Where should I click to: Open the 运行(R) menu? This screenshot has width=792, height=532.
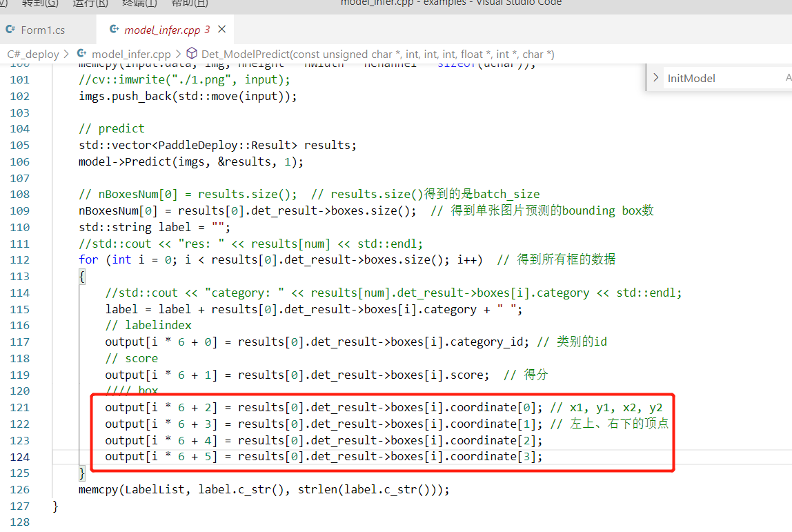(x=90, y=3)
